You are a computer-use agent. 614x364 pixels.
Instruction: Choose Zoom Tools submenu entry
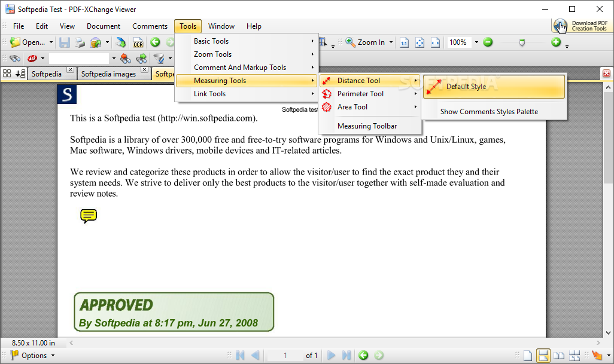pyautogui.click(x=247, y=54)
